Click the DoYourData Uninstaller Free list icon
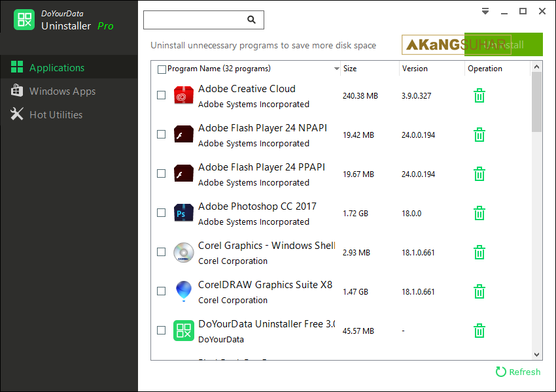This screenshot has height=392, width=556. pyautogui.click(x=184, y=331)
